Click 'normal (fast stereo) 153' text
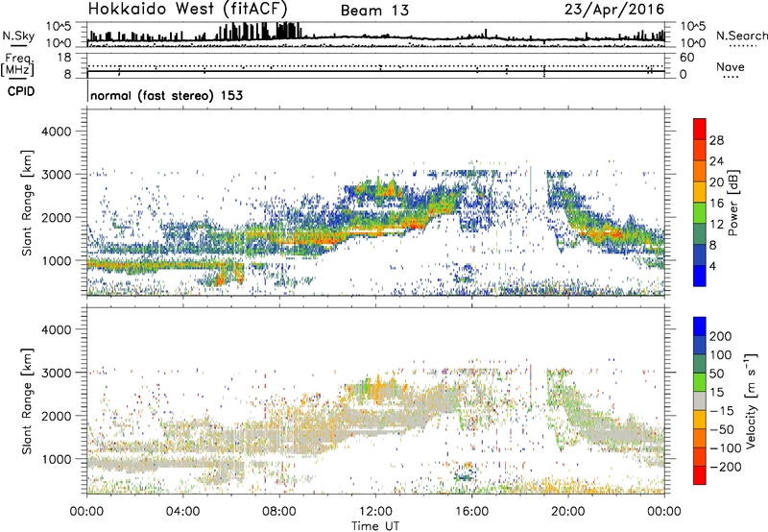The height and width of the screenshot is (532, 768). coord(166,95)
